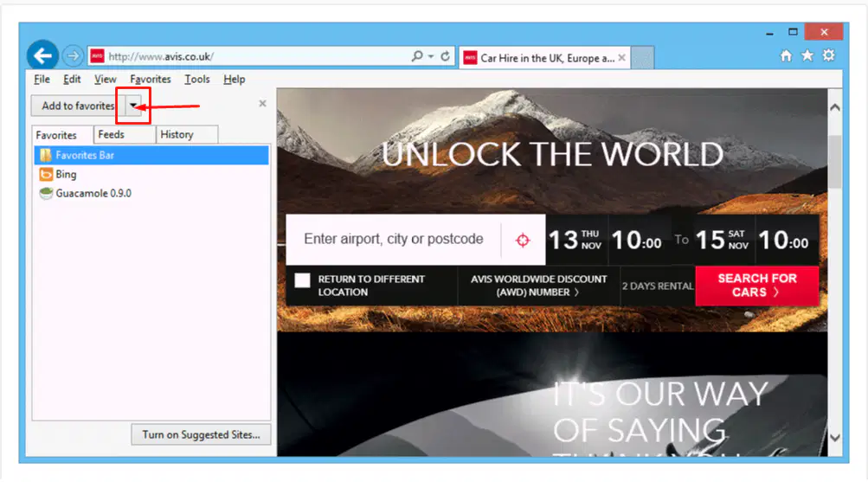Refresh the page with the reload icon

pos(445,56)
